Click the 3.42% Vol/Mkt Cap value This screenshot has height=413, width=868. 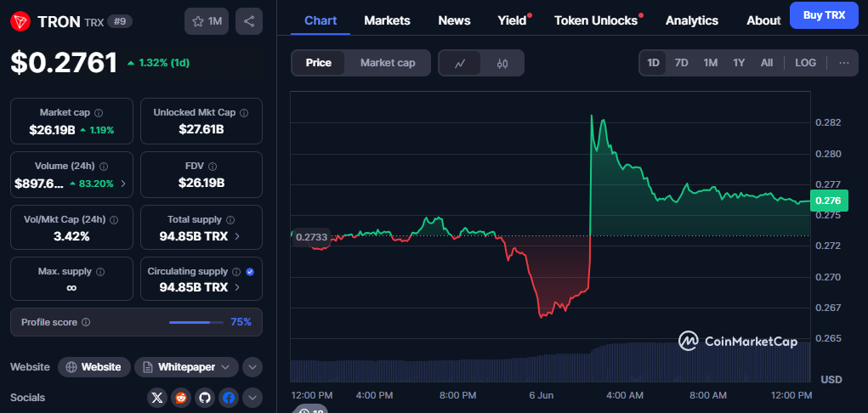point(71,236)
